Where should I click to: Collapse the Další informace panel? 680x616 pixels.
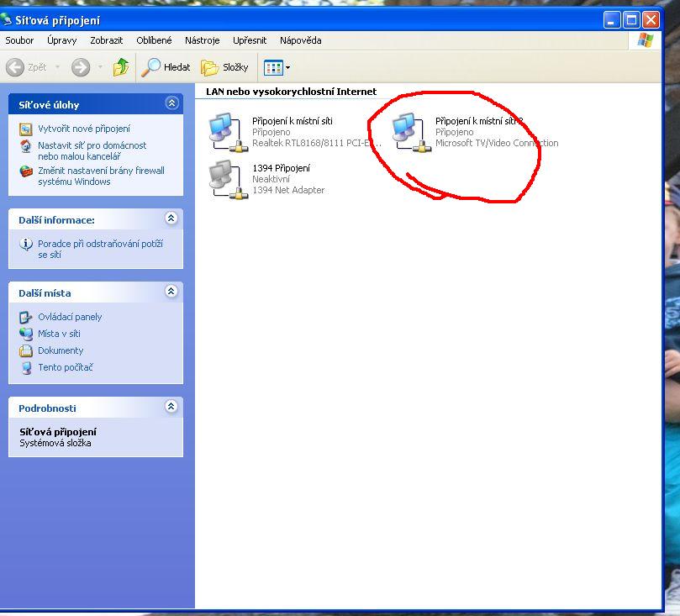point(171,218)
